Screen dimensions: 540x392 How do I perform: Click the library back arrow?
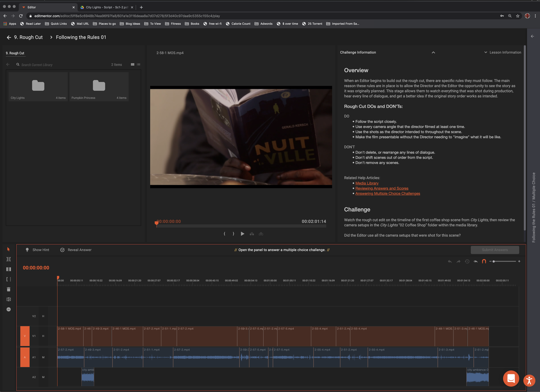coord(8,65)
